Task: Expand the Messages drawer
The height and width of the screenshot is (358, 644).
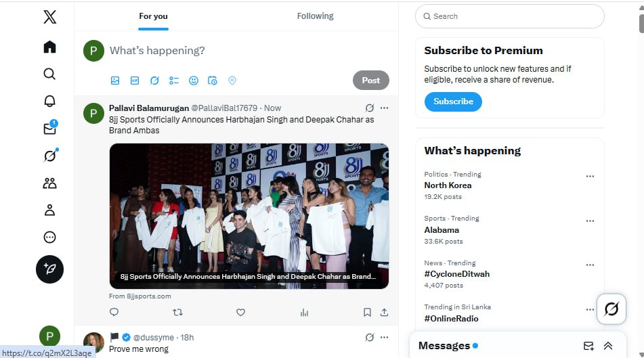Action: 608,346
